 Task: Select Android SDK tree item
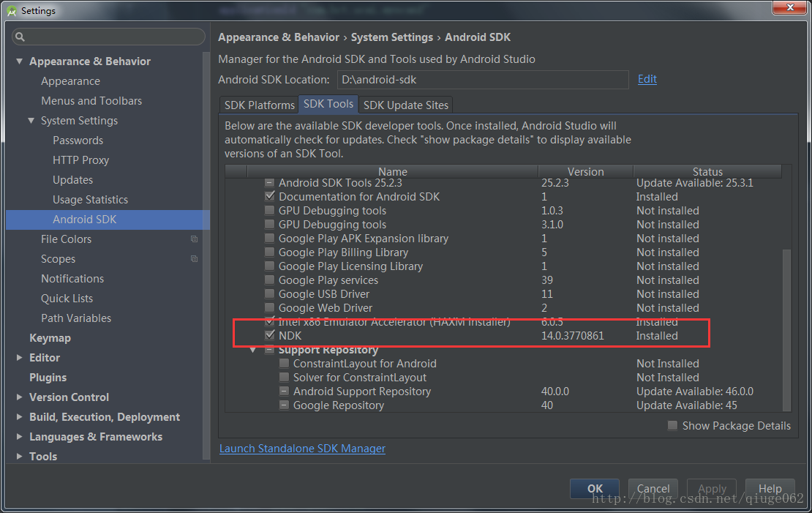pos(108,220)
